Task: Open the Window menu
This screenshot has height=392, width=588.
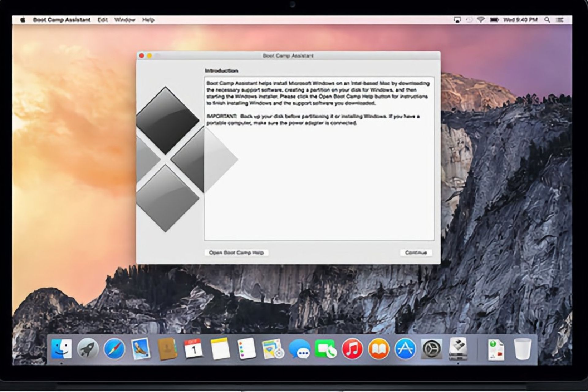Action: (x=125, y=20)
